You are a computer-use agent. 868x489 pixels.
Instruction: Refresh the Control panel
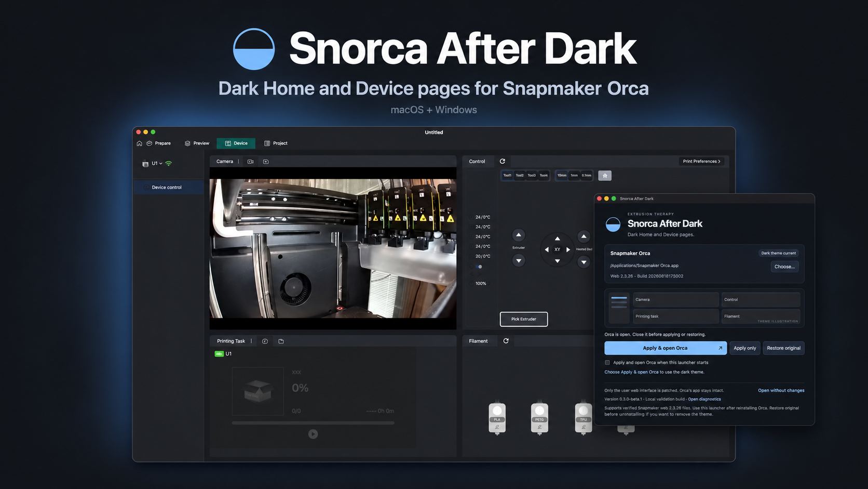tap(503, 162)
